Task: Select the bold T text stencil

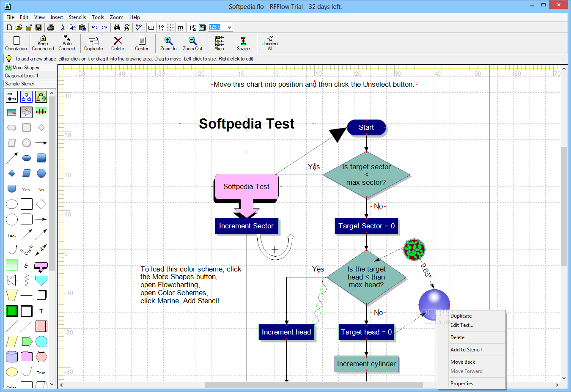Action: (41, 311)
